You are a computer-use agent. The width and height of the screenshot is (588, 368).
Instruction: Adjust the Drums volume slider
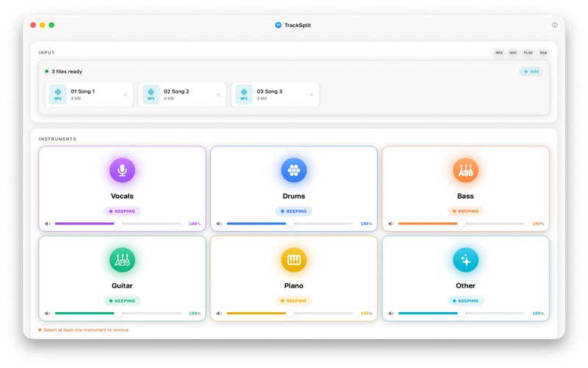click(x=290, y=224)
